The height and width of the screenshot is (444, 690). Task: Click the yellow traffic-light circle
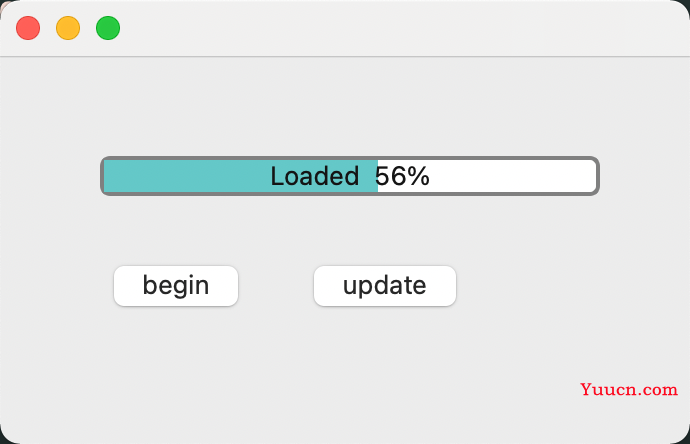[x=68, y=28]
